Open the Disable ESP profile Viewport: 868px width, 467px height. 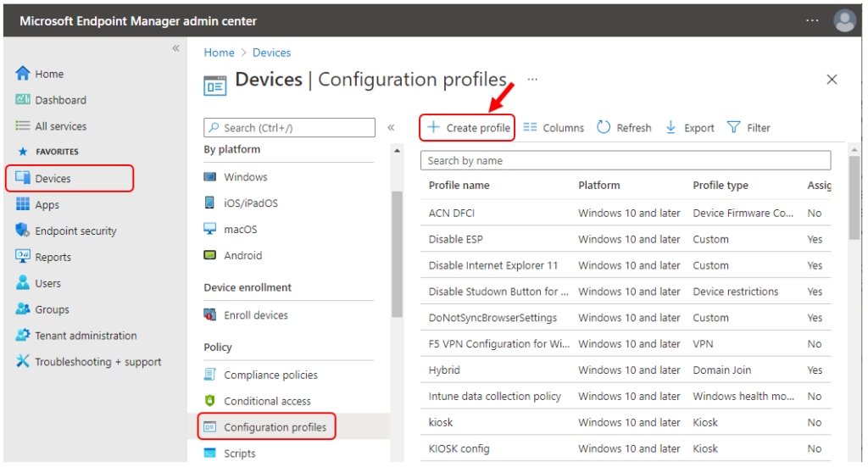coord(455,239)
